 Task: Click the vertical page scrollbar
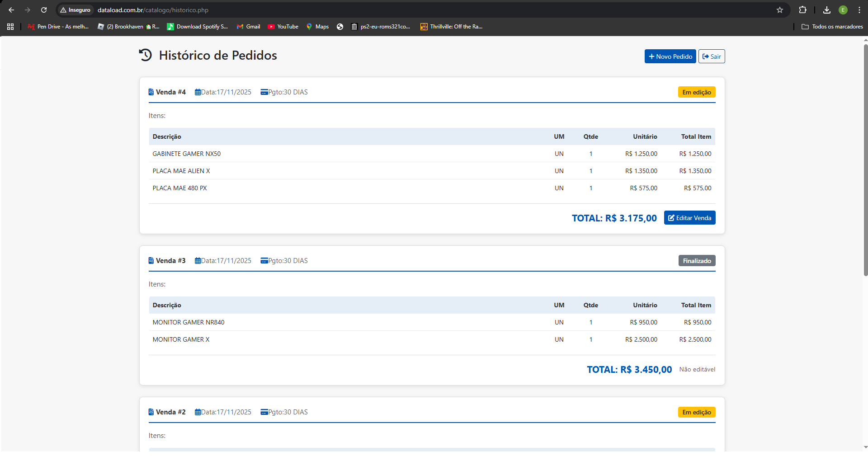click(x=865, y=158)
